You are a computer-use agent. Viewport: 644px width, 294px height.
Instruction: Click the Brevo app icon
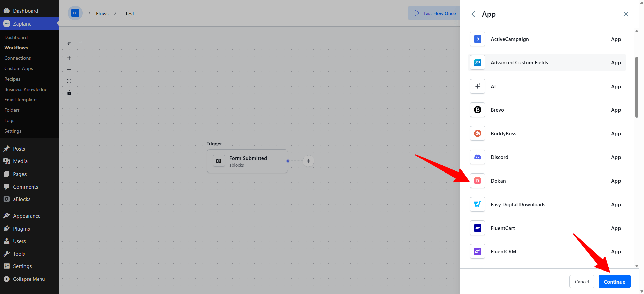point(477,110)
